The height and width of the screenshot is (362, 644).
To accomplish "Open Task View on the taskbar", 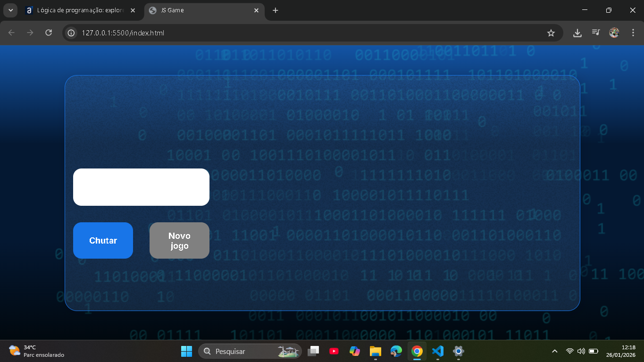I will coord(314,351).
